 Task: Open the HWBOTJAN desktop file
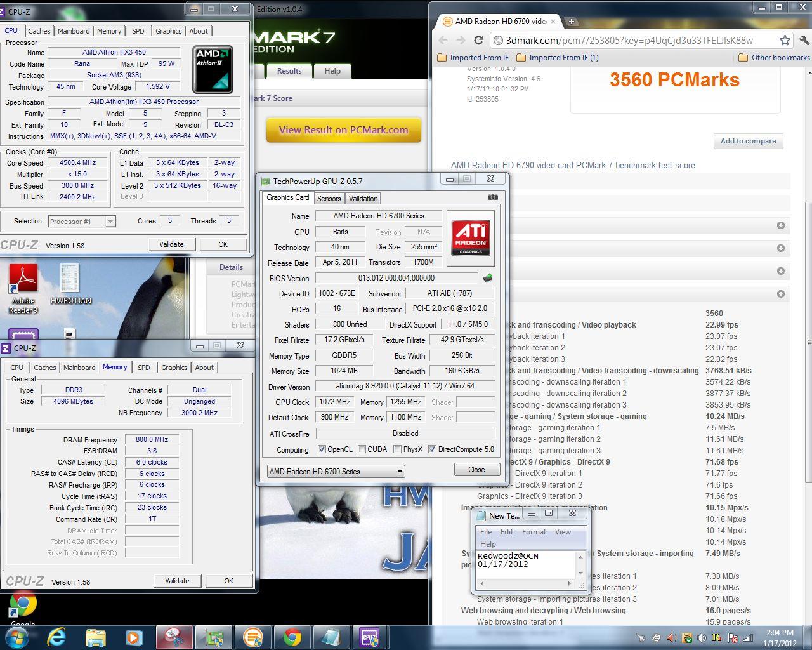70,284
